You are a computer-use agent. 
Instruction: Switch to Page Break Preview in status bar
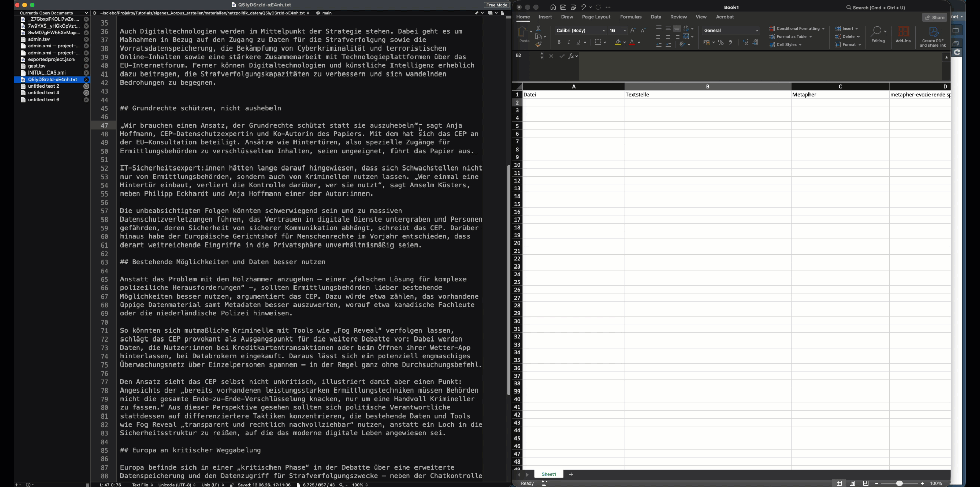[865, 483]
